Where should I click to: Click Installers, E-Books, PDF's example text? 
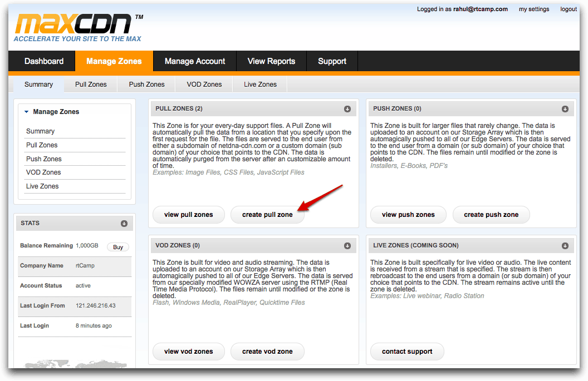pos(409,166)
